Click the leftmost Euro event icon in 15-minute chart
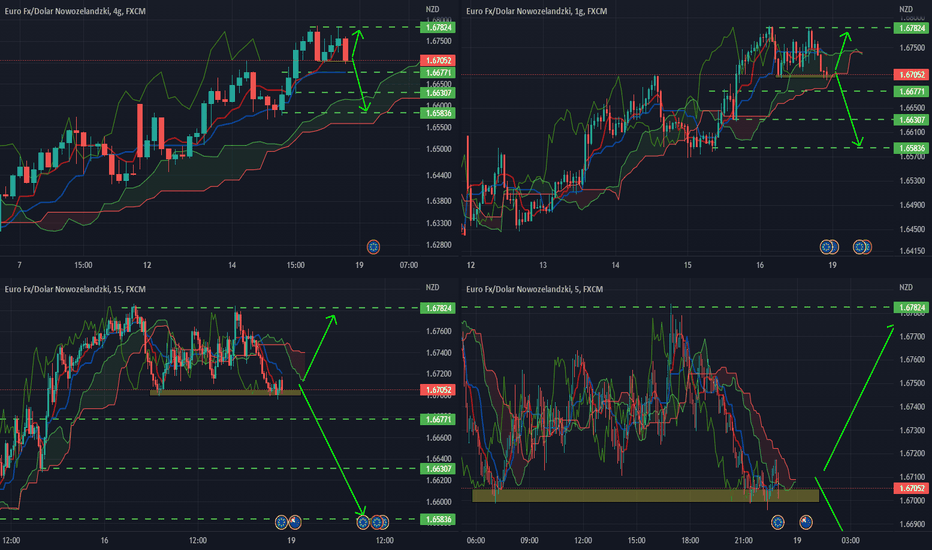The width and height of the screenshot is (932, 550). click(282, 523)
